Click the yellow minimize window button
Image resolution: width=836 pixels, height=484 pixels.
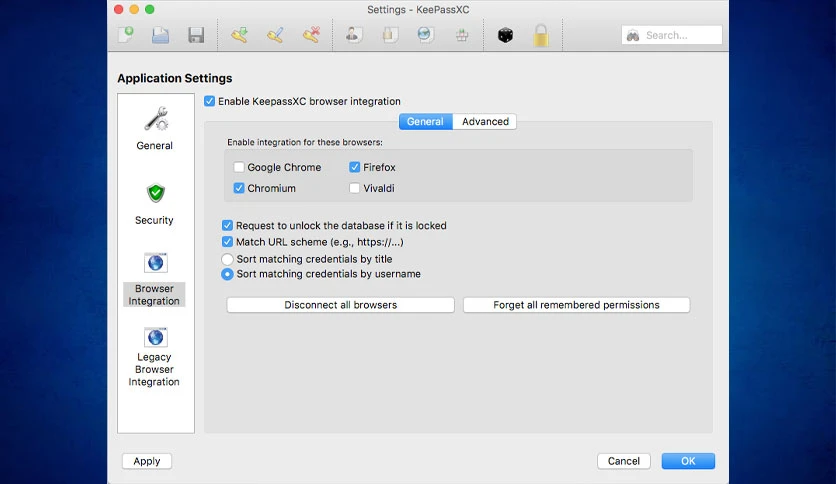(134, 9)
